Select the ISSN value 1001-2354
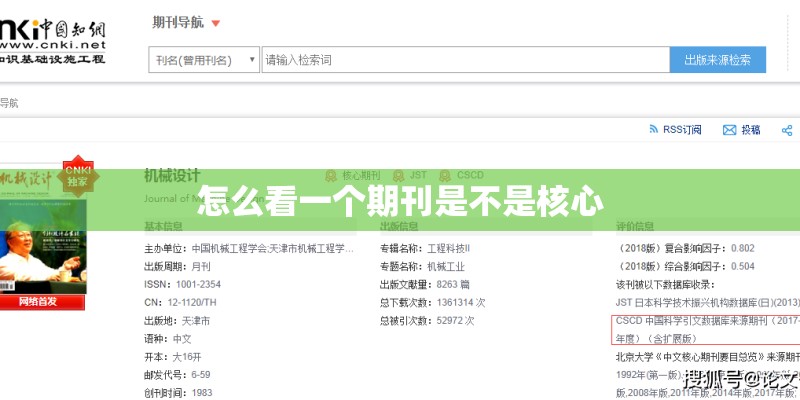 tap(198, 284)
